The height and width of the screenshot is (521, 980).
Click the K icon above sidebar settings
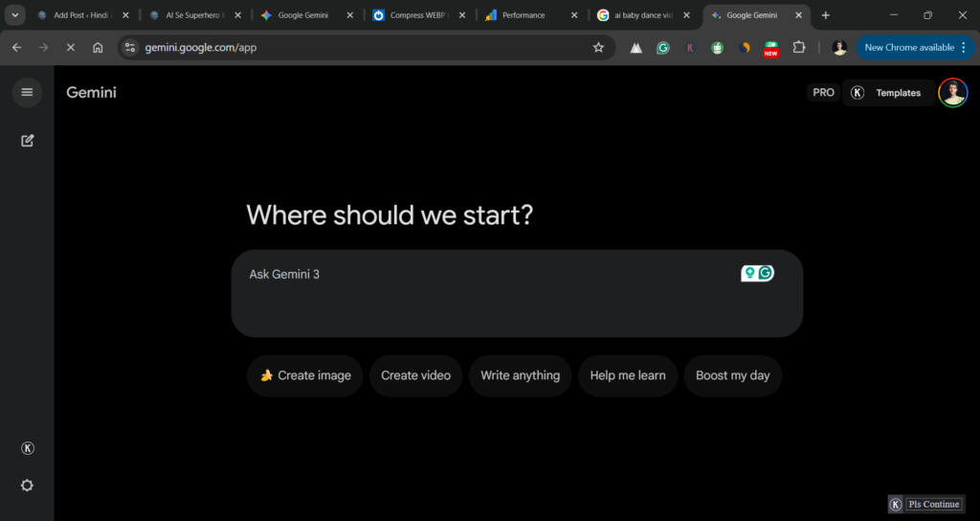point(27,448)
